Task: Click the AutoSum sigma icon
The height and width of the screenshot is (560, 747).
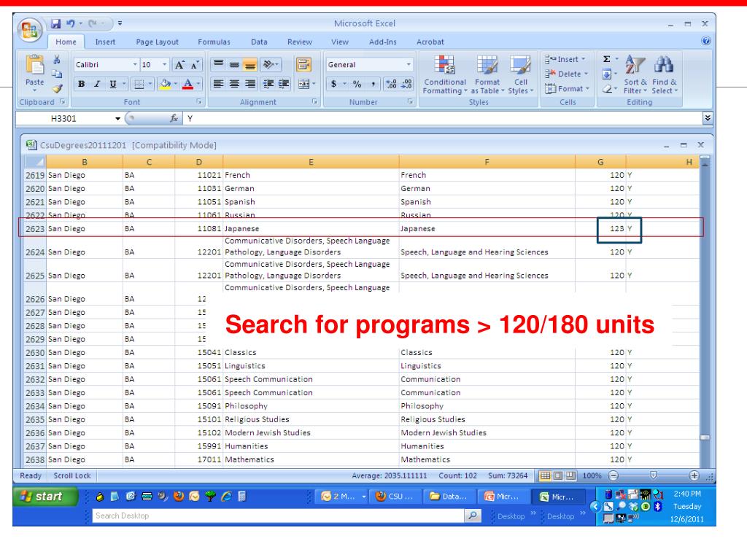Action: click(x=606, y=59)
